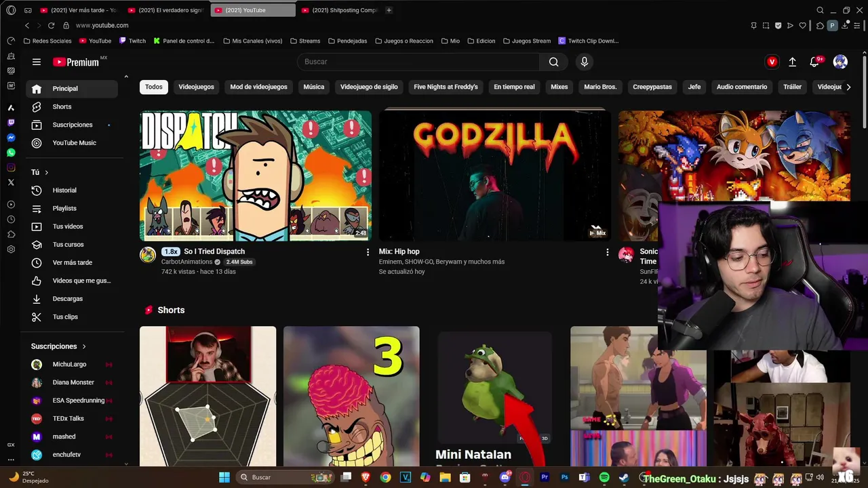Click the search magnifier button
The height and width of the screenshot is (488, 868).
[553, 62]
